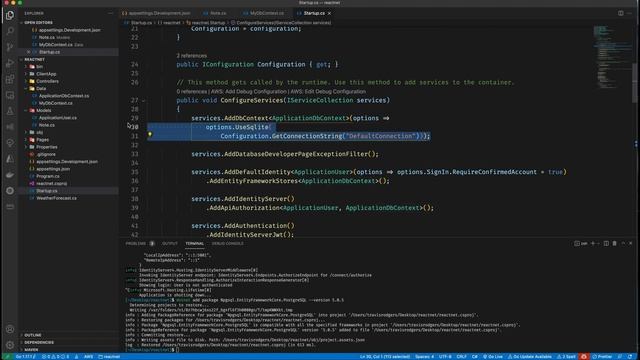This screenshot has width=640, height=360.
Task: Open the Explorer view in activity bar
Action: click(x=10, y=16)
